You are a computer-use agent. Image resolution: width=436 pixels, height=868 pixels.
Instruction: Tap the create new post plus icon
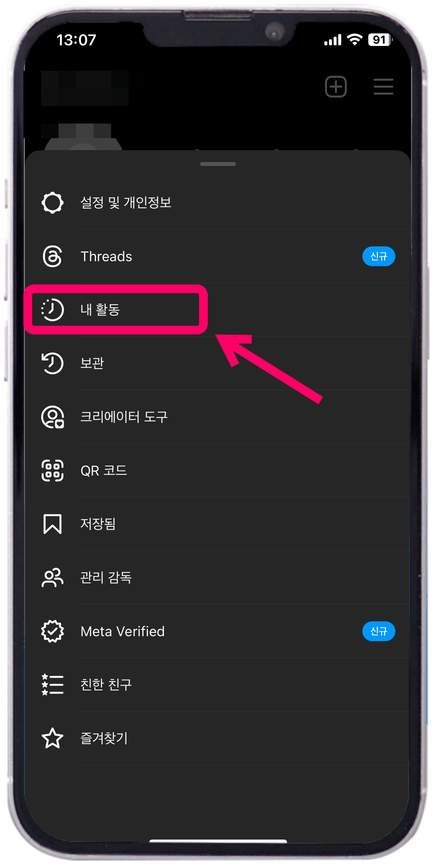336,87
